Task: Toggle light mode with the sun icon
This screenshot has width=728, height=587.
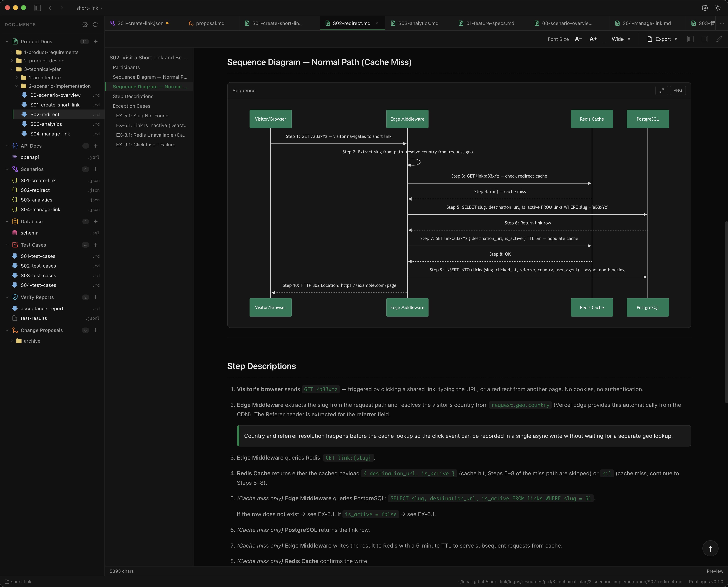Action: [718, 7]
